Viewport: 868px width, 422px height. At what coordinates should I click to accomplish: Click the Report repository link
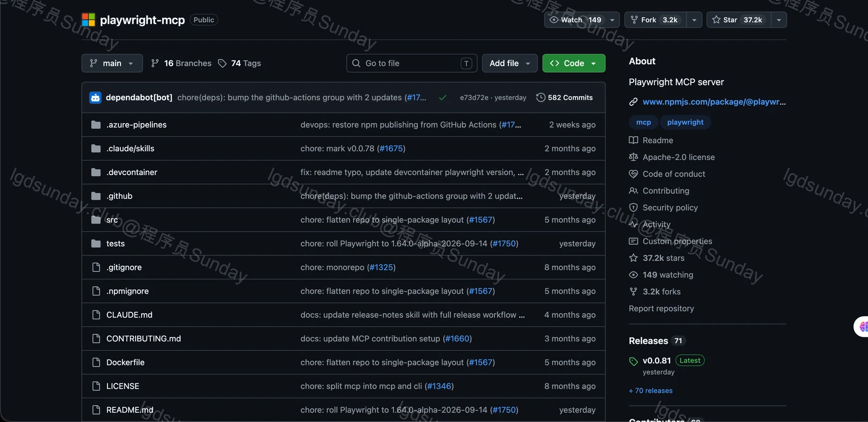[661, 309]
